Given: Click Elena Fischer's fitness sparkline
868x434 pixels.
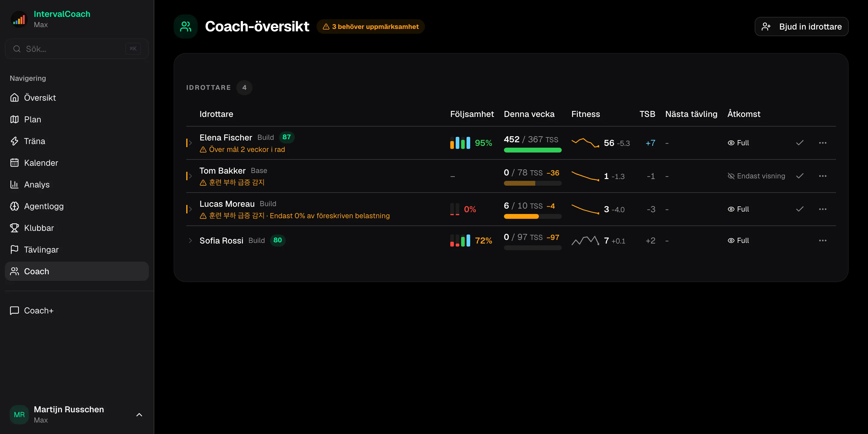Looking at the screenshot, I should pyautogui.click(x=585, y=143).
